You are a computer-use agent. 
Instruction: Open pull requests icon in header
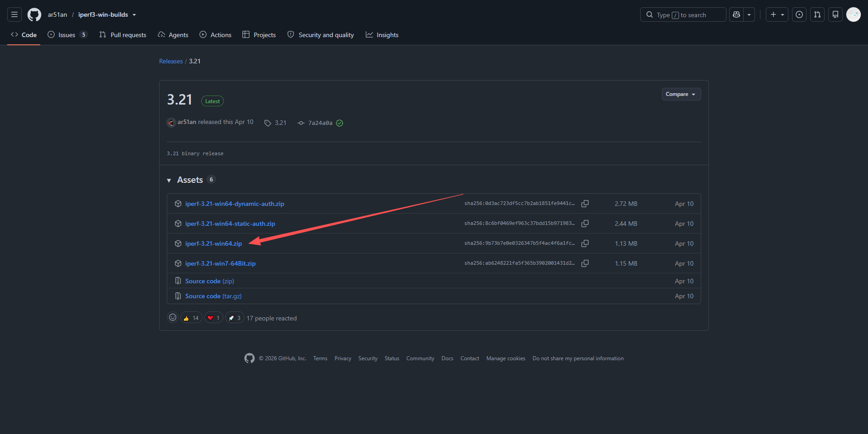(x=817, y=14)
